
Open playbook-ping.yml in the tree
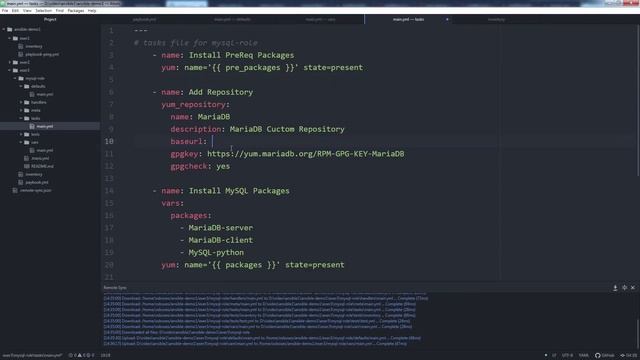click(x=42, y=54)
